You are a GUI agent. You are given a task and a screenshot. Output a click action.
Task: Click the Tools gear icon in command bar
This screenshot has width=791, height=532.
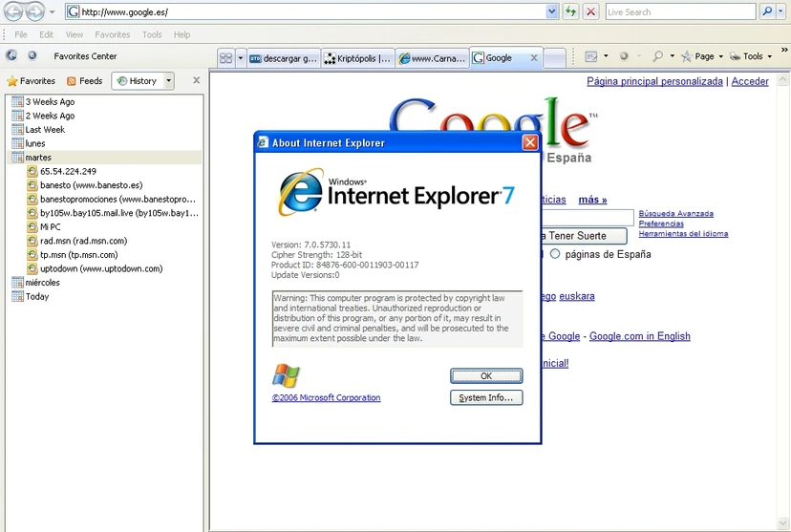pyautogui.click(x=735, y=56)
